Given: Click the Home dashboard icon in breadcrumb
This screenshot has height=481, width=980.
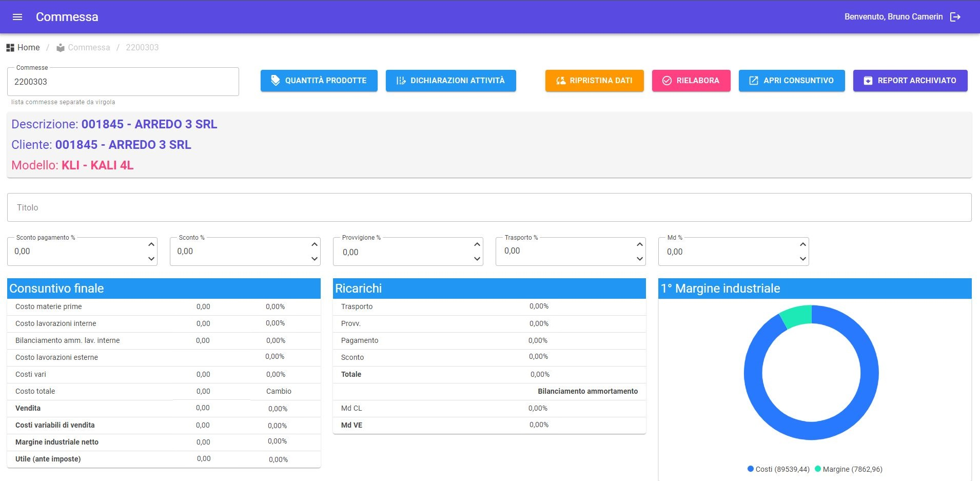Looking at the screenshot, I should (x=10, y=48).
